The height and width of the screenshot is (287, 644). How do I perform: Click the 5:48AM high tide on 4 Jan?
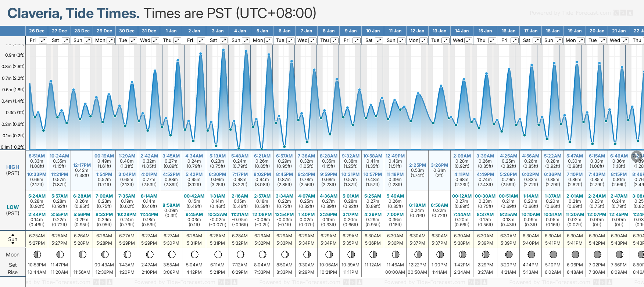coord(240,156)
